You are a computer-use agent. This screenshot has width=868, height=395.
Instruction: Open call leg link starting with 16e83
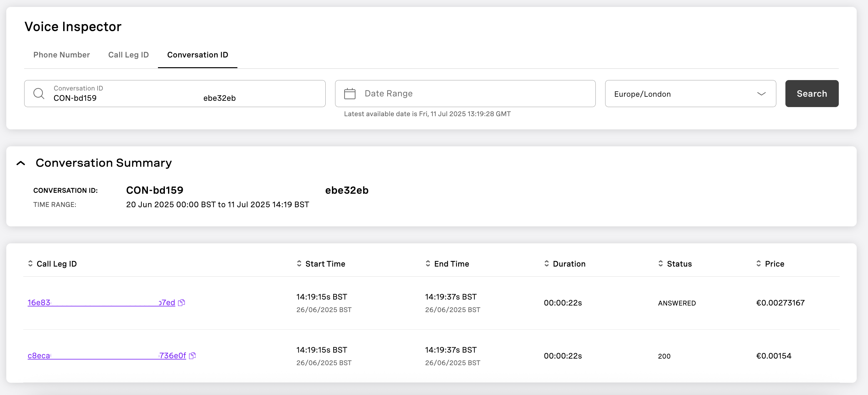click(x=39, y=302)
